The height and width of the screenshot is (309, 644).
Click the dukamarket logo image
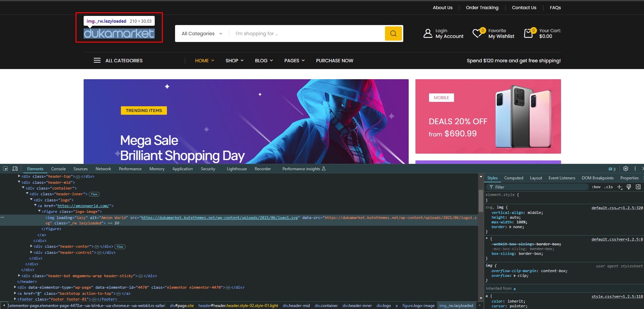click(x=119, y=34)
